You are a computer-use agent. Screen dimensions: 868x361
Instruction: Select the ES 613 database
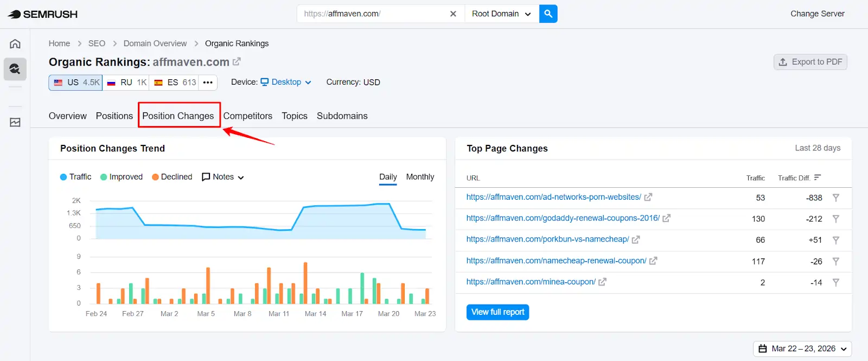click(x=175, y=83)
